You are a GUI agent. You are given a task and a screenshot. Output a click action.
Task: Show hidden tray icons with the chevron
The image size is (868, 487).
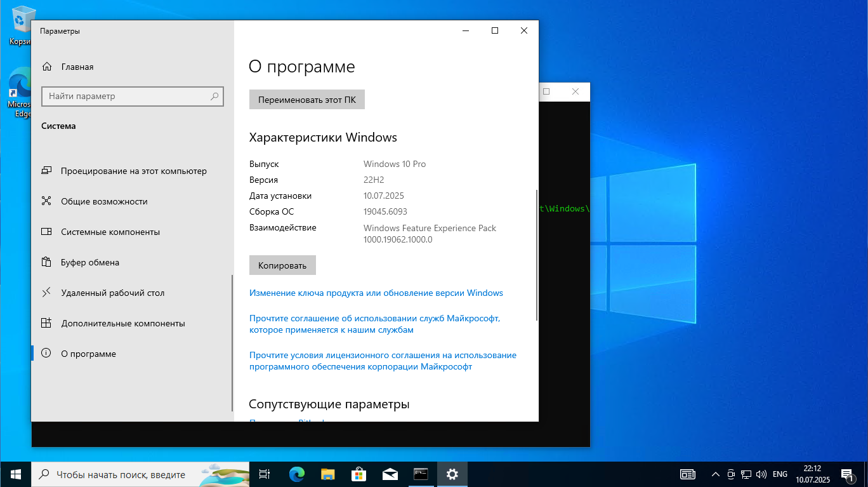click(x=716, y=474)
